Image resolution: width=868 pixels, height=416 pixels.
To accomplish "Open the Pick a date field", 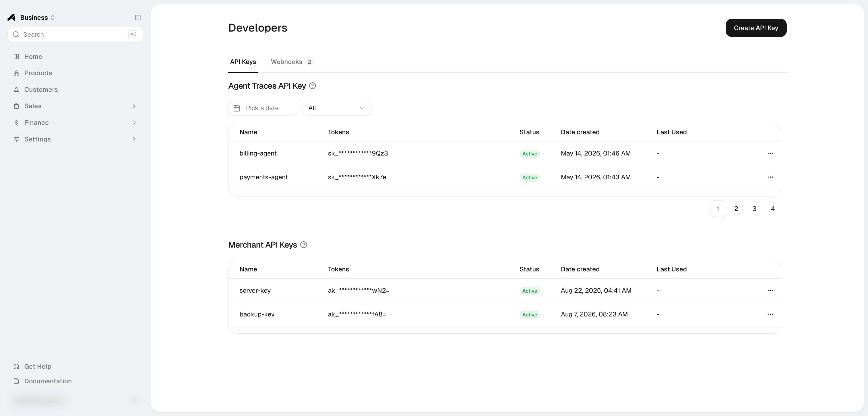I will pos(262,108).
